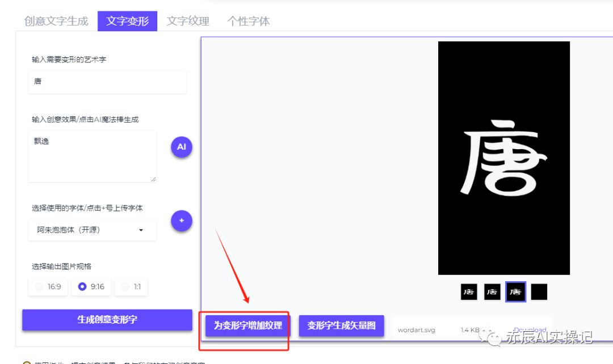The image size is (613, 364).
Task: Open the 创意文字生成 tab
Action: [56, 21]
